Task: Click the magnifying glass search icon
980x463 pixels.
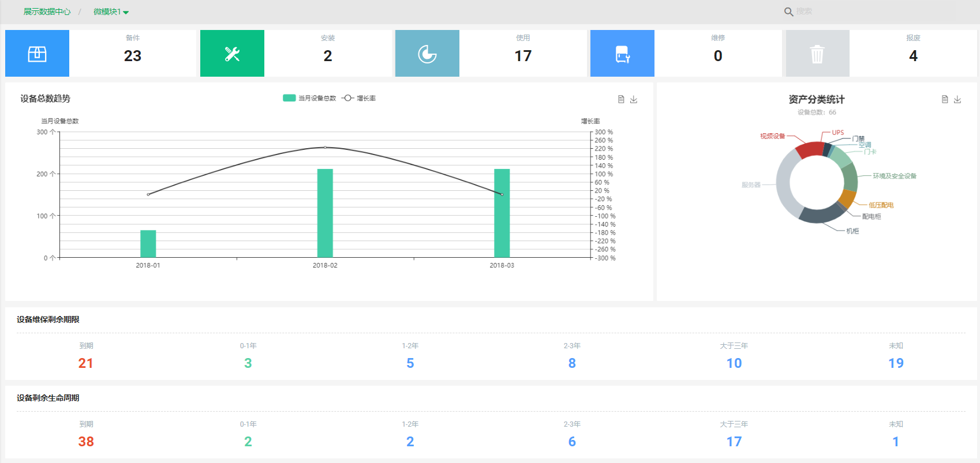Action: pos(788,12)
